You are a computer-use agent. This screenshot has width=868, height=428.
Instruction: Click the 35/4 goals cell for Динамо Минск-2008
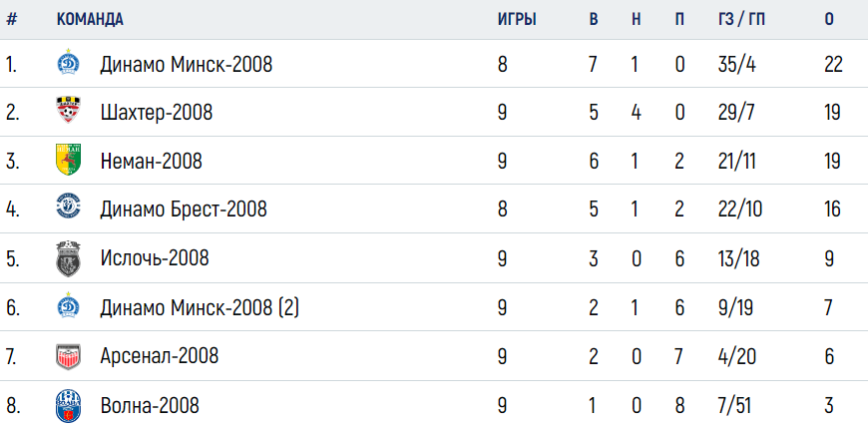tap(737, 65)
